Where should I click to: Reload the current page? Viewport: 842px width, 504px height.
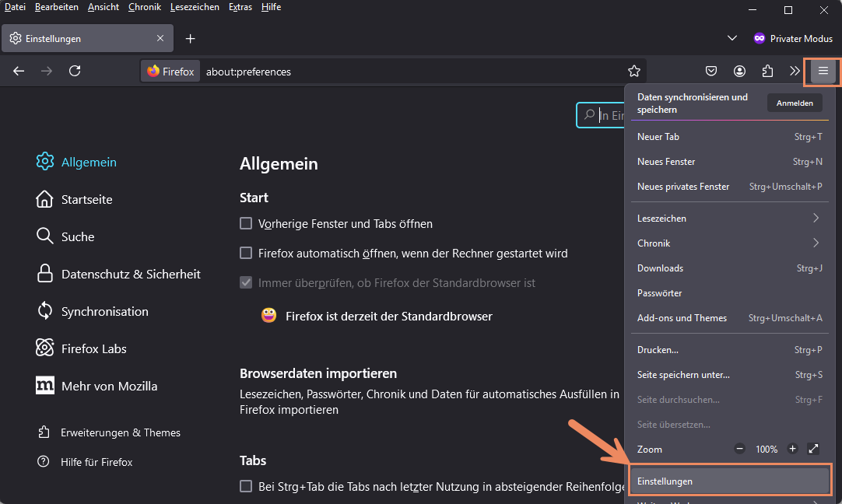75,71
